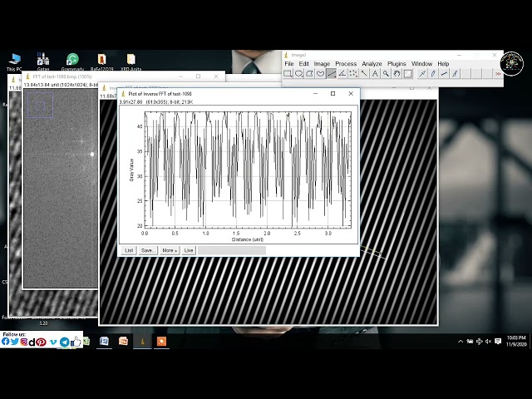Click the network icon in system tray
Viewport: 532px width, 399px height.
pyautogui.click(x=479, y=342)
